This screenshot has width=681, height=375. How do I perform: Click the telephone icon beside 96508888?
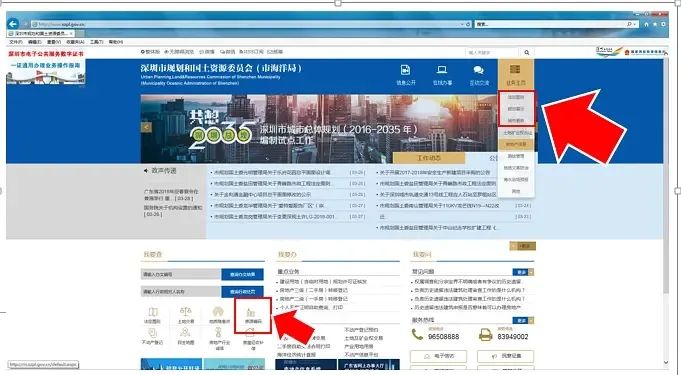(417, 335)
